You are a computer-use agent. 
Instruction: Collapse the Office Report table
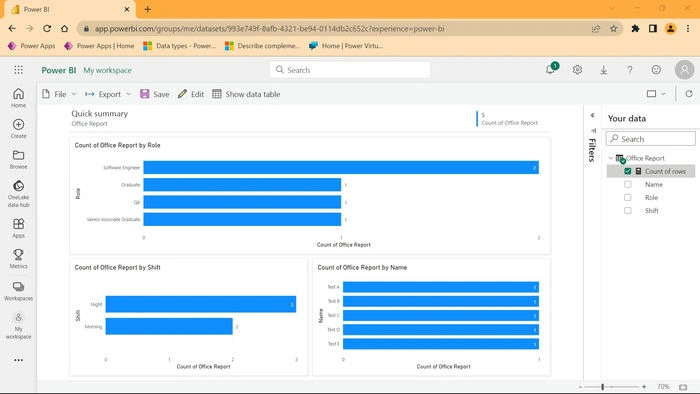point(611,158)
